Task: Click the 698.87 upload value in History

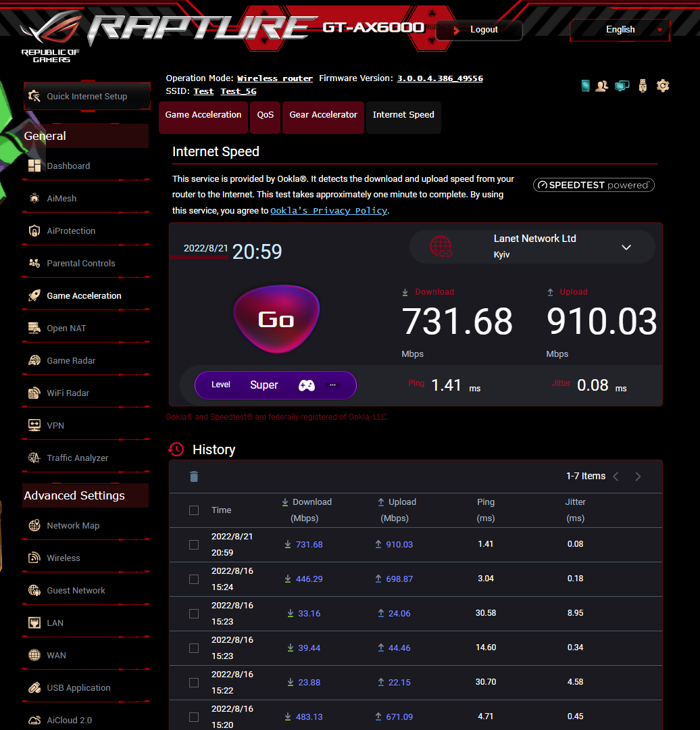Action: click(x=399, y=579)
